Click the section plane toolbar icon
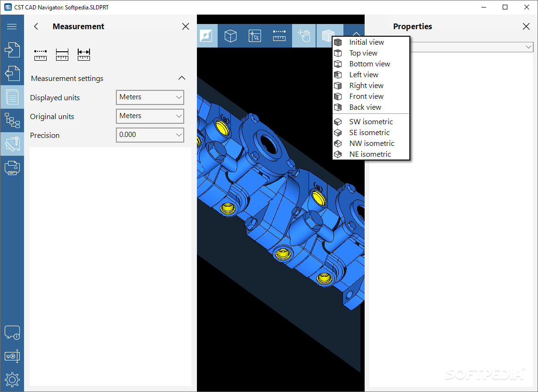The width and height of the screenshot is (538, 392). pyautogui.click(x=206, y=36)
